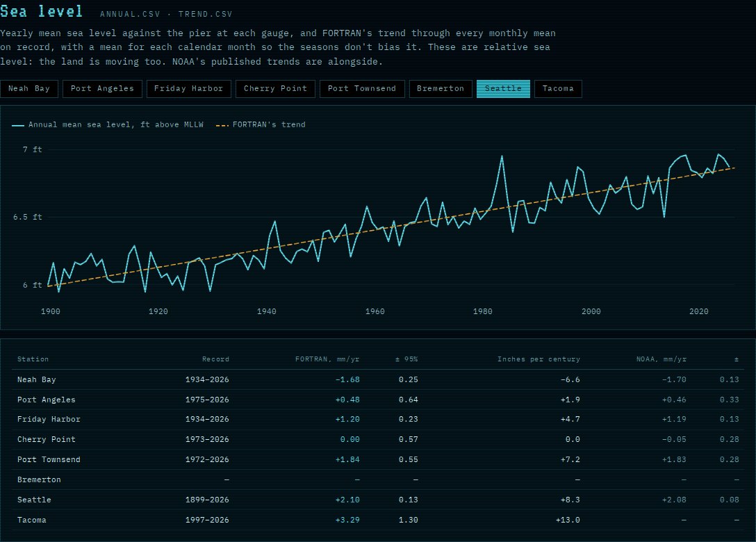The width and height of the screenshot is (756, 542).
Task: Click Seattle's NOAA value +2.08
Action: 674,500
